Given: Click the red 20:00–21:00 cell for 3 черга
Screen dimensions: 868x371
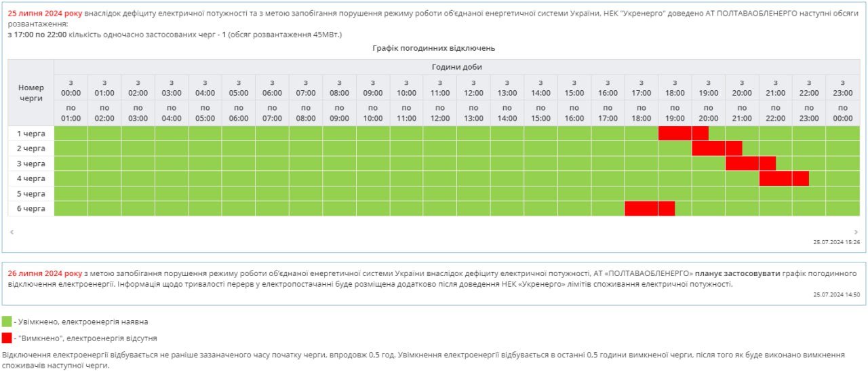Looking at the screenshot, I should (x=742, y=163).
